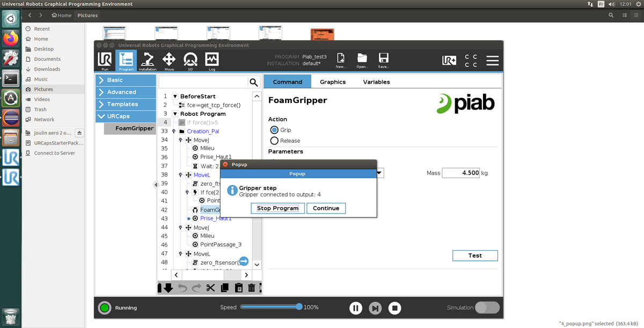Open Software Updater from the dock

coord(11,98)
